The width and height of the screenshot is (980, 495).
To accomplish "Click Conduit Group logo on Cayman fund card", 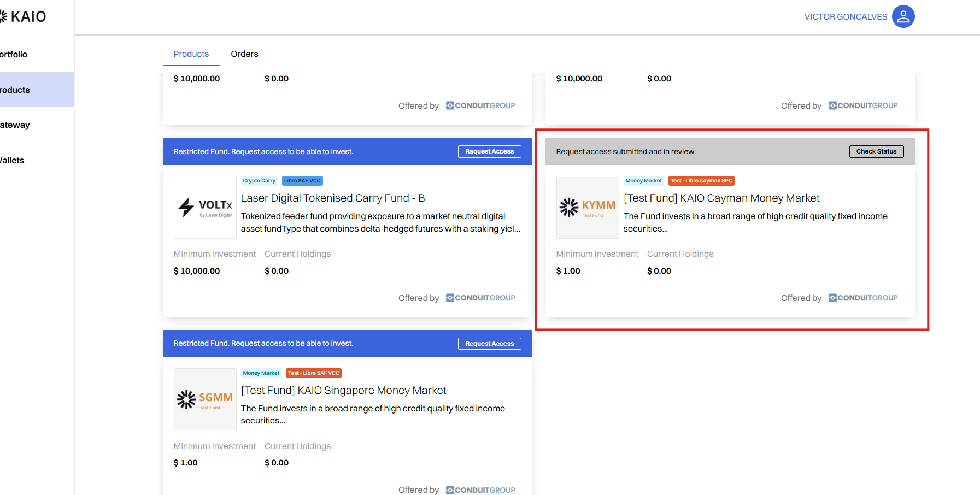I will pyautogui.click(x=863, y=298).
